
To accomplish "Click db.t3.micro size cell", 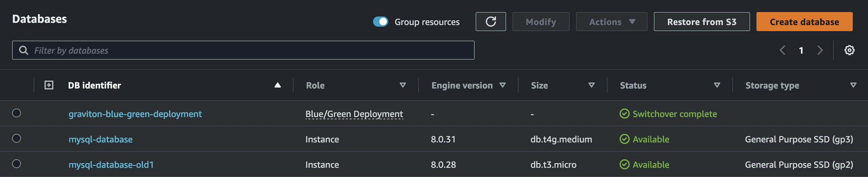I will [x=553, y=165].
